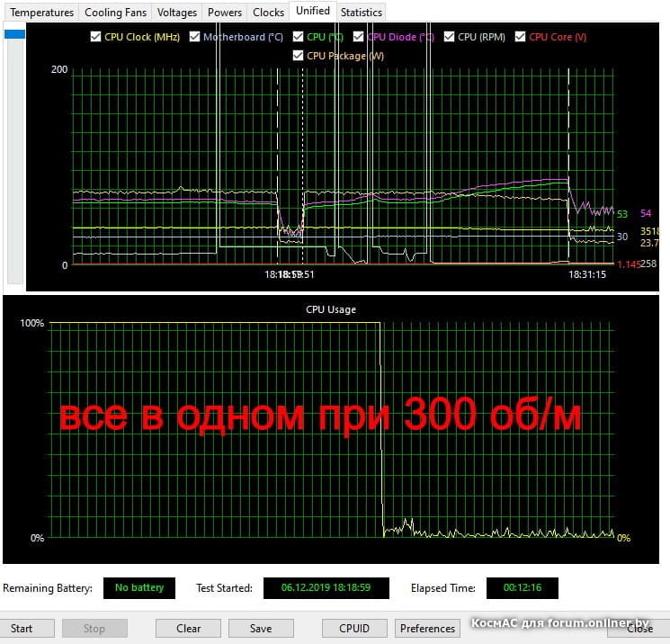Image resolution: width=670 pixels, height=644 pixels.
Task: Show the Statistics tab
Action: pyautogui.click(x=361, y=13)
